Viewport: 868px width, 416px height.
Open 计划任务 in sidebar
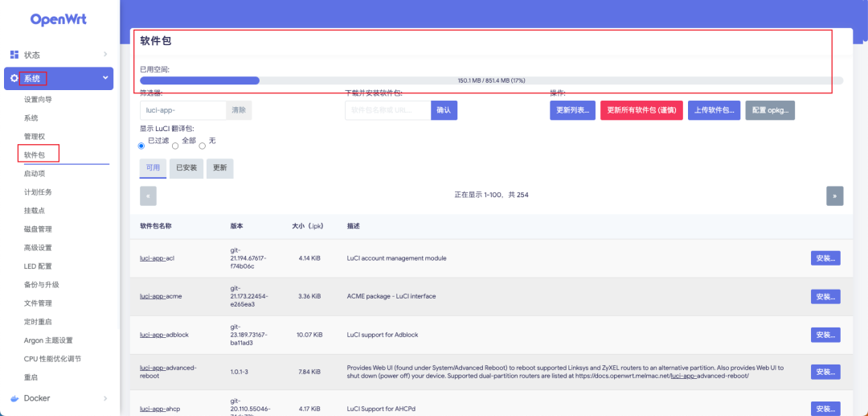point(38,192)
